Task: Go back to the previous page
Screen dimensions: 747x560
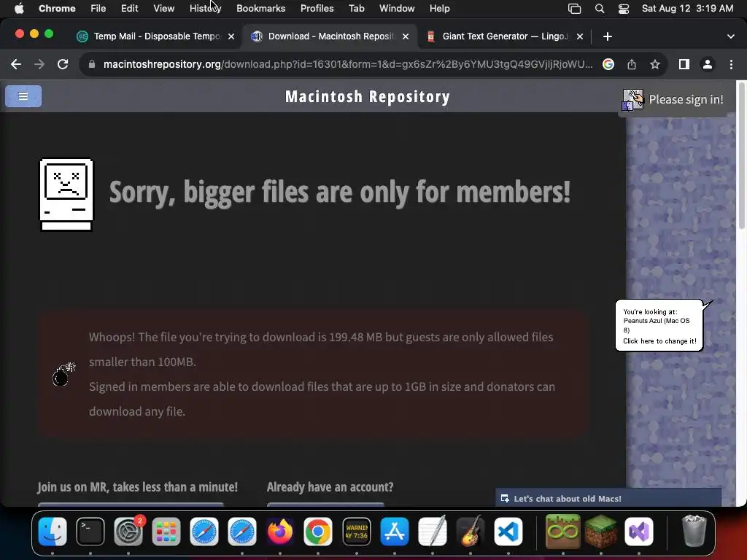Action: [16, 64]
